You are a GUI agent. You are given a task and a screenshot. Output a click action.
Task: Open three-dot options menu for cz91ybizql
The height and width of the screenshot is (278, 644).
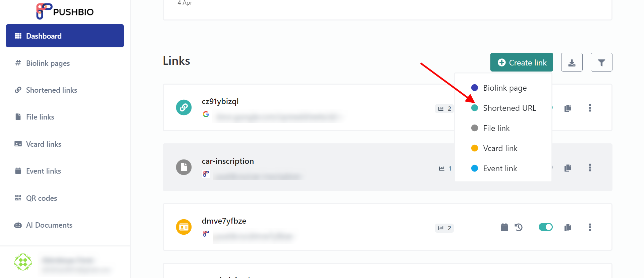[x=590, y=108]
